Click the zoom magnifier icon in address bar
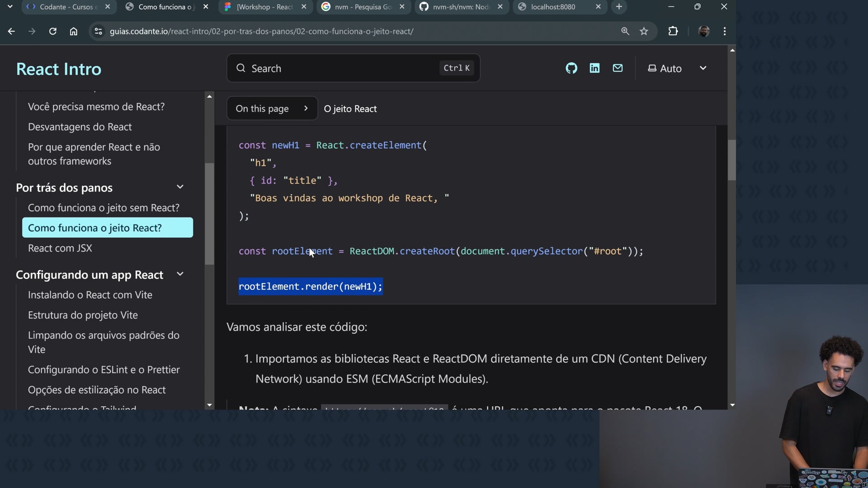 625,31
